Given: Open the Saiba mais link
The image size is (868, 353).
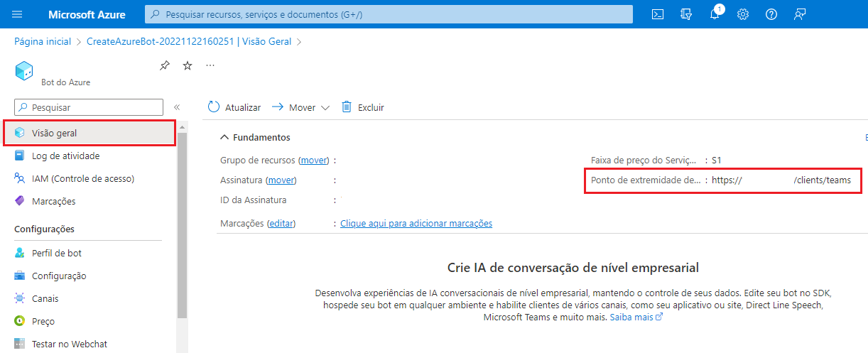Looking at the screenshot, I should [636, 317].
